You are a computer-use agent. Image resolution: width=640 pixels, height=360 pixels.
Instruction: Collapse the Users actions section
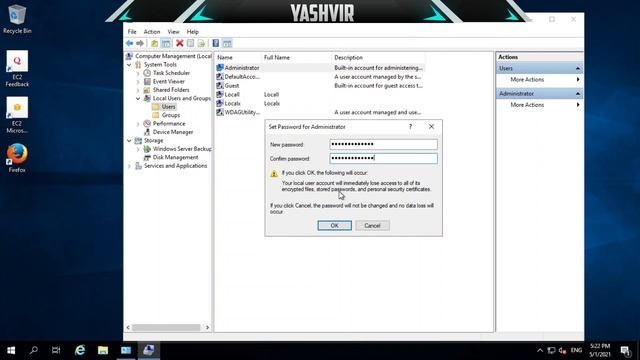click(578, 68)
